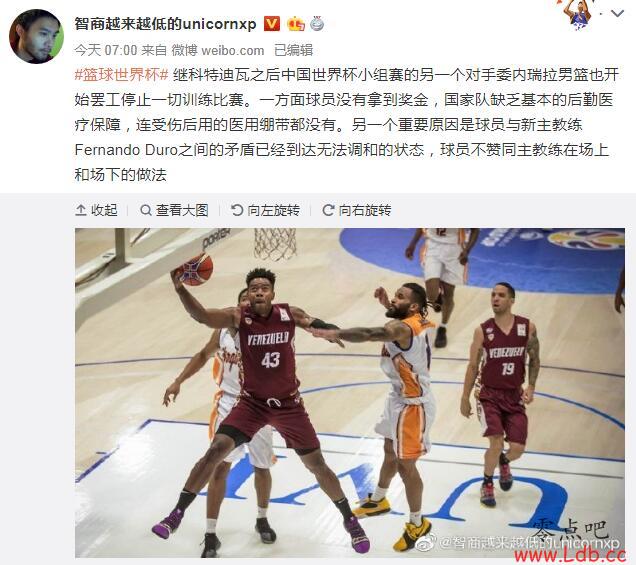The width and height of the screenshot is (636, 565).
Task: Click the 今天 07:00 timestamp link
Action: coord(105,50)
